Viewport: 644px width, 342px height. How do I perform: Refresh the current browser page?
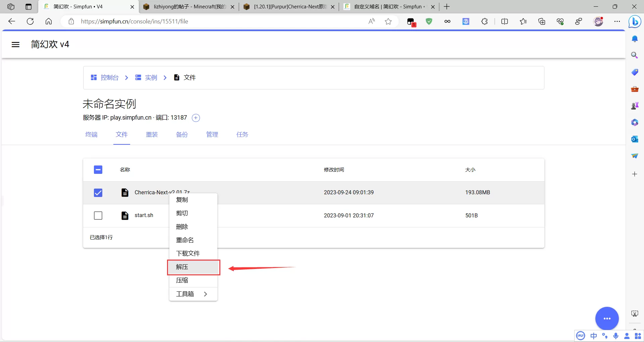30,21
